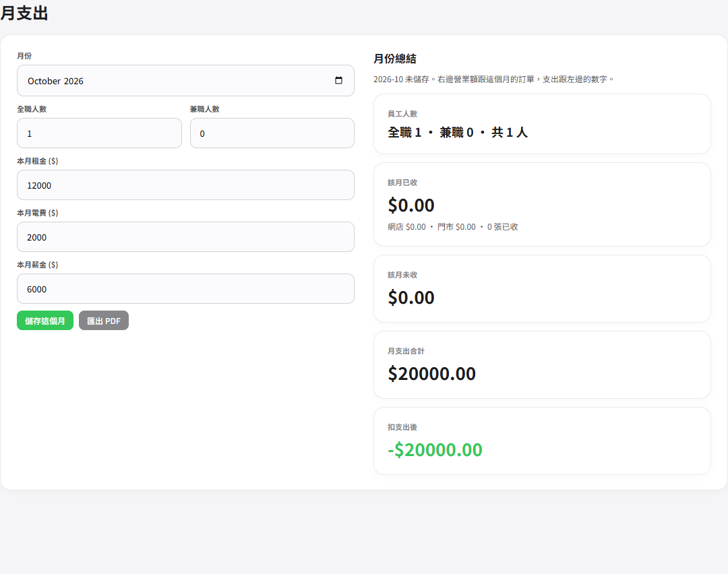
Task: Click the 月份總結 summary heading
Action: pyautogui.click(x=394, y=59)
